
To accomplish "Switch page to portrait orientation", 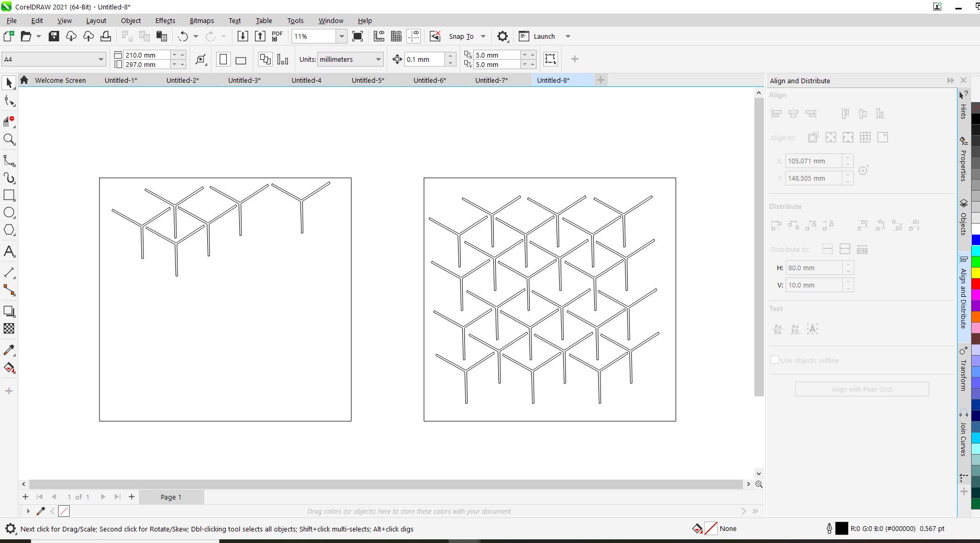I will (223, 60).
